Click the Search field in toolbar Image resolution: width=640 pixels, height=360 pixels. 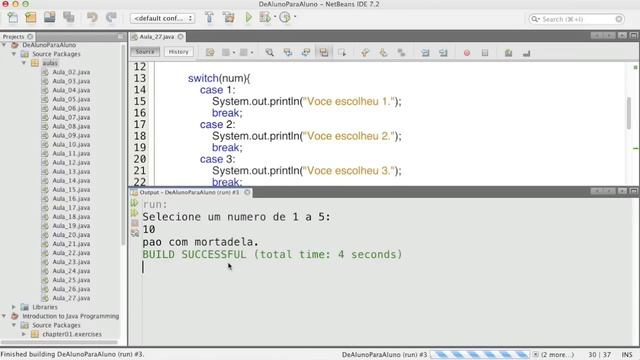(576, 19)
